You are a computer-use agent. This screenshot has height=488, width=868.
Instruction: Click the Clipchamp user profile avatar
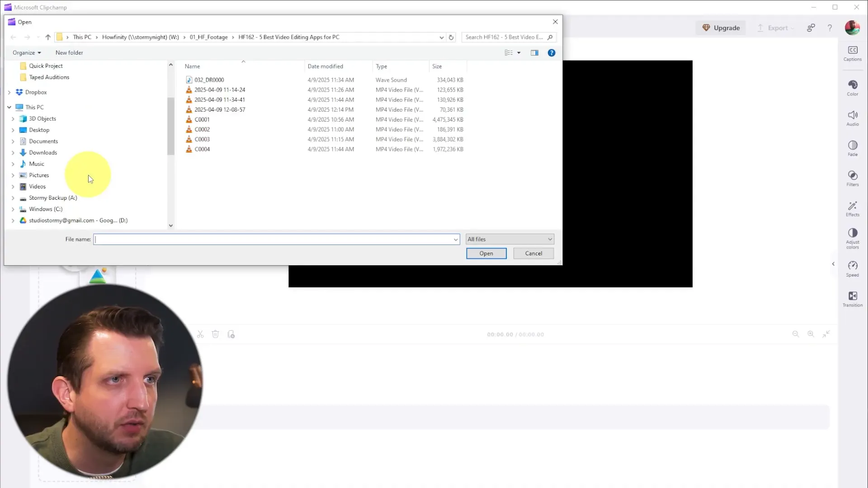pos(852,28)
